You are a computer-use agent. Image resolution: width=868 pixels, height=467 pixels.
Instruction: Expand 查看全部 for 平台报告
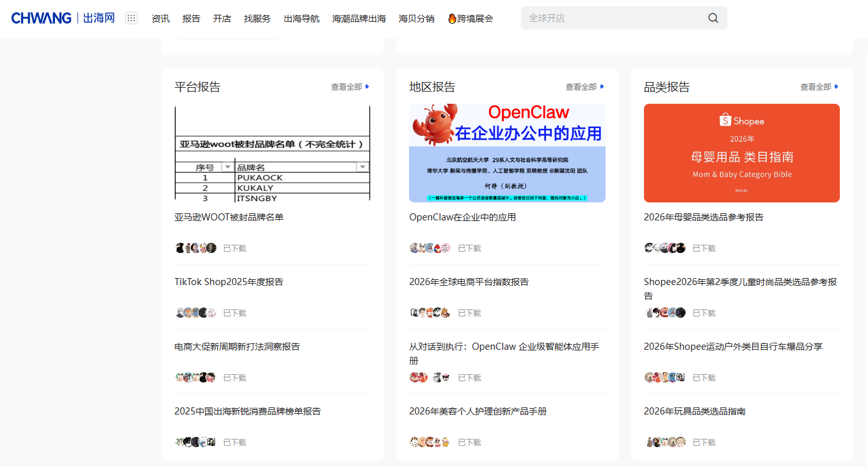click(x=350, y=87)
